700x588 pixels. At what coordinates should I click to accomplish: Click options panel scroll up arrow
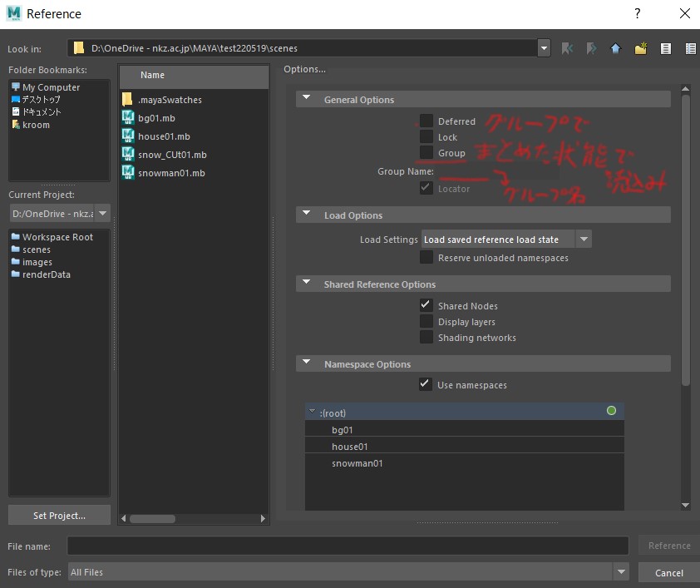pos(686,88)
